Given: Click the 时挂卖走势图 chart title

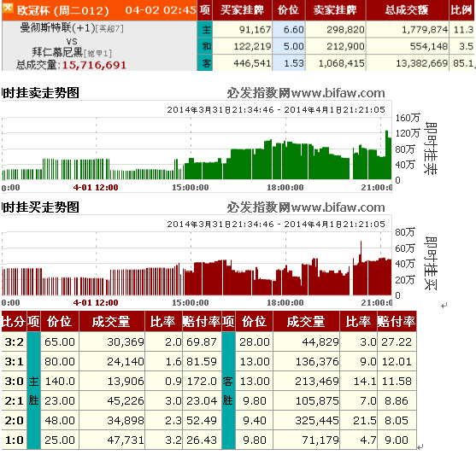Looking at the screenshot, I should (40, 93).
